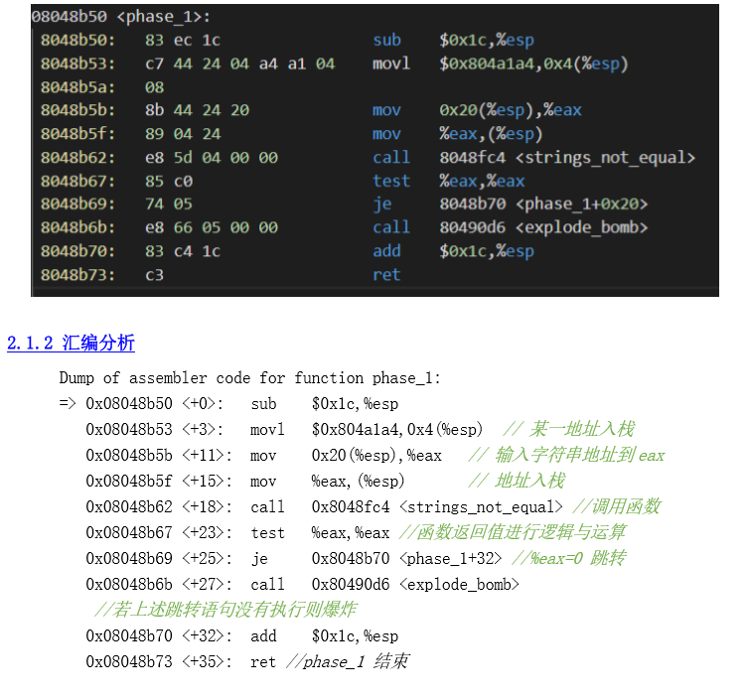Click the '=>' current instruction arrow marker
749x700 pixels.
tap(68, 403)
